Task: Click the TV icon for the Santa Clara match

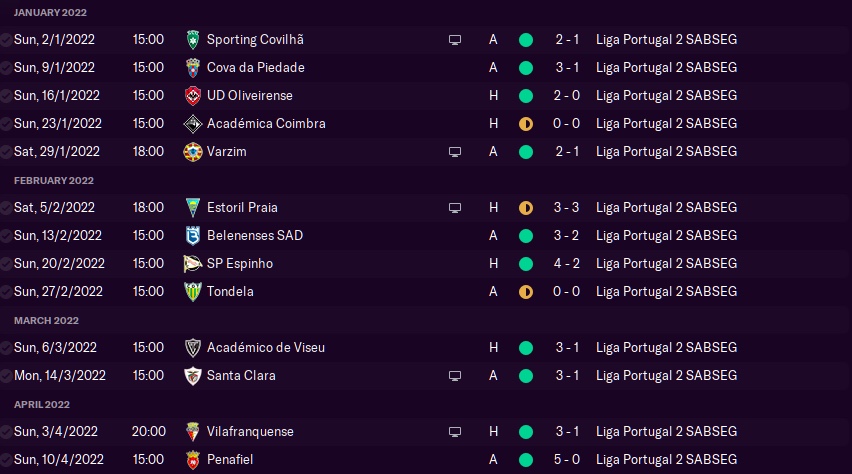Action: click(x=455, y=376)
